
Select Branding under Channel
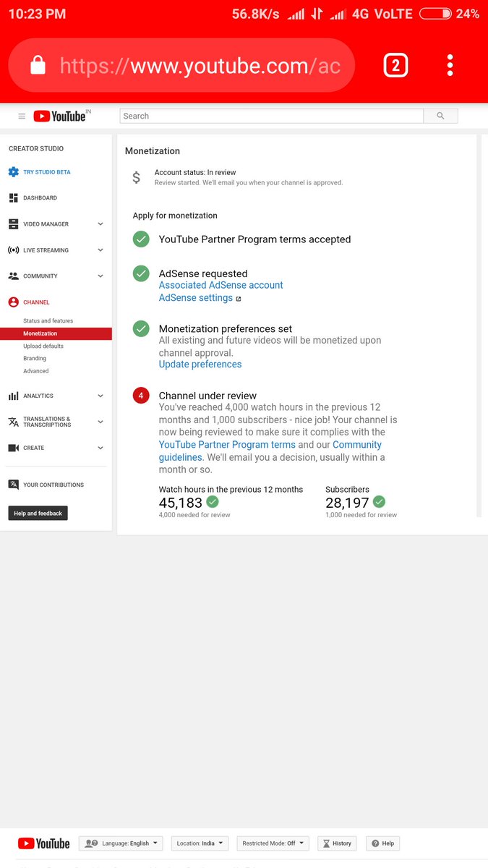pyautogui.click(x=35, y=359)
